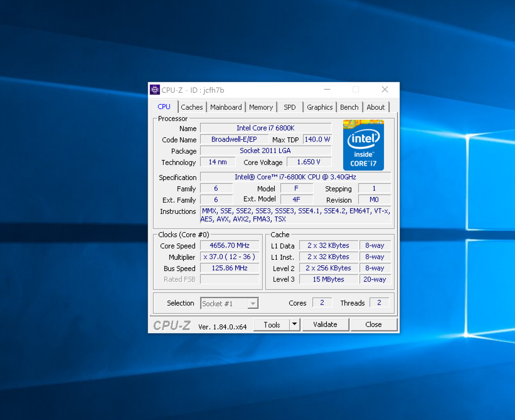Click the Cores count value
The width and height of the screenshot is (515, 420).
coord(322,303)
